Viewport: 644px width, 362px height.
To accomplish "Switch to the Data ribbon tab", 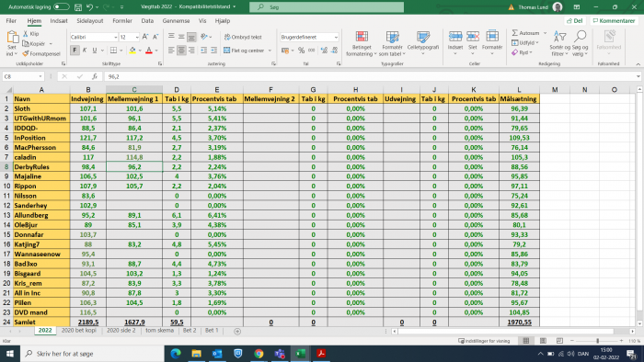I will (x=147, y=20).
